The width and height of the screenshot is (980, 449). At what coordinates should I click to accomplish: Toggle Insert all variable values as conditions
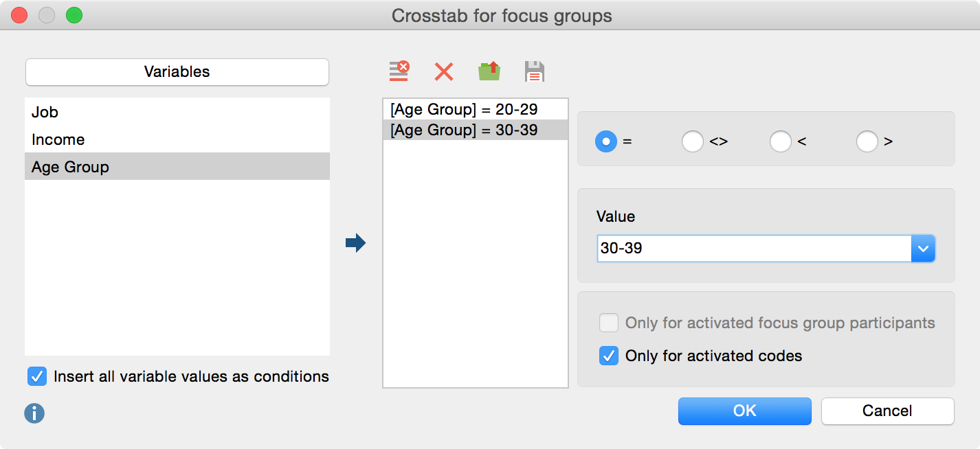[37, 376]
